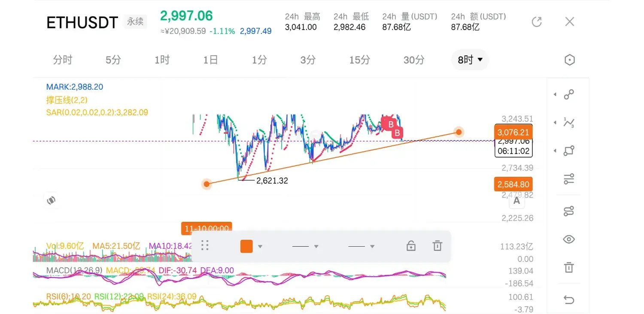Click the MARK:2,988.20 label
644x314 pixels.
[x=75, y=87]
